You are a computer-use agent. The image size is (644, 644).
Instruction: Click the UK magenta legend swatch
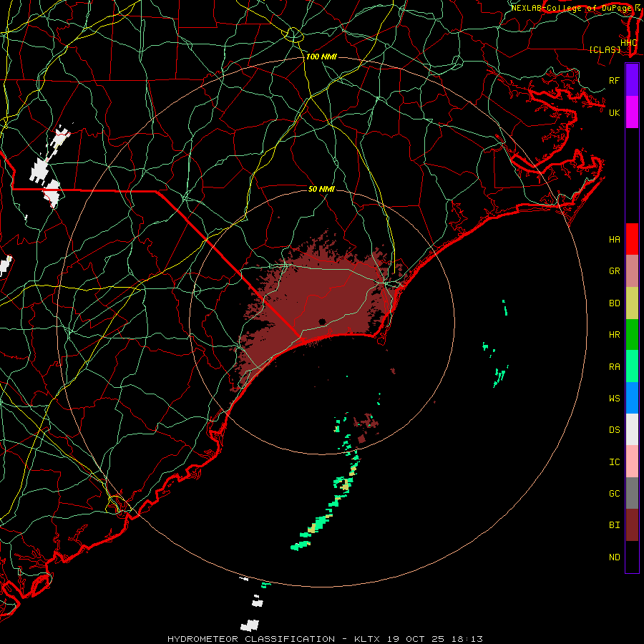(632, 112)
